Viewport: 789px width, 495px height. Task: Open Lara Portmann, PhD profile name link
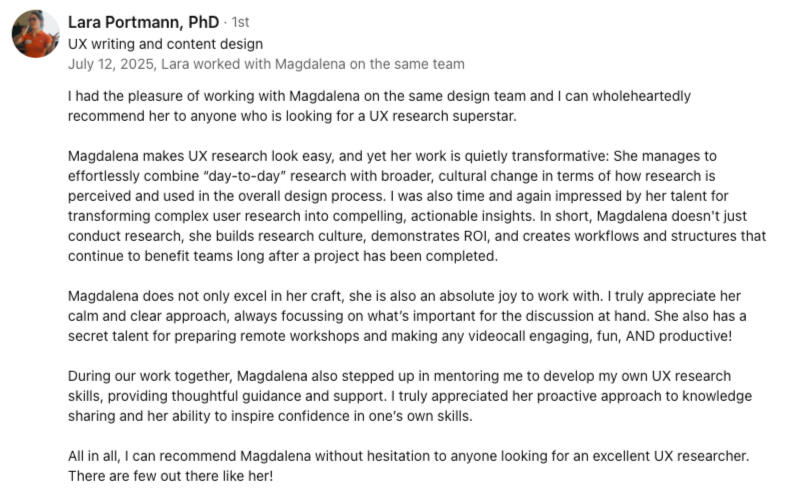(x=141, y=22)
